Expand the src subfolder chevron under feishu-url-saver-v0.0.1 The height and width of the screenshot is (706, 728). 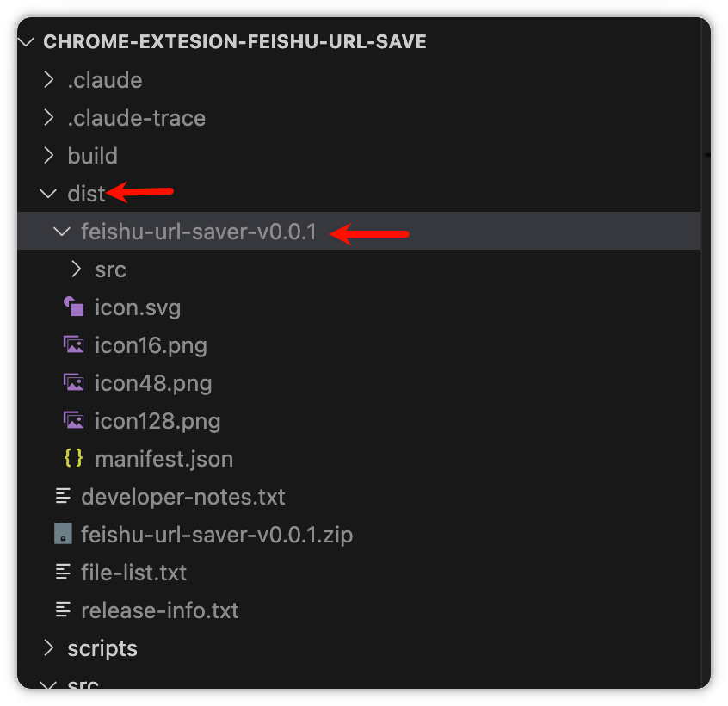[x=77, y=269]
